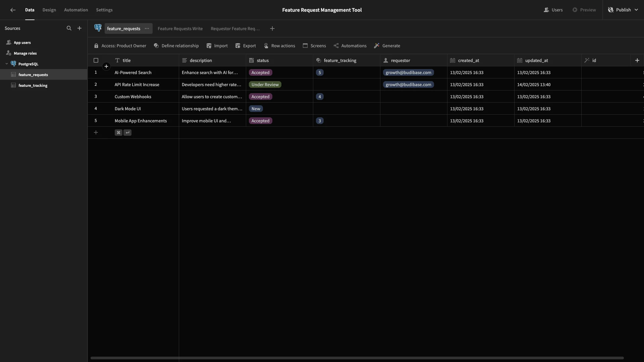This screenshot has width=644, height=362.
Task: Click the status column header
Action: (279, 60)
